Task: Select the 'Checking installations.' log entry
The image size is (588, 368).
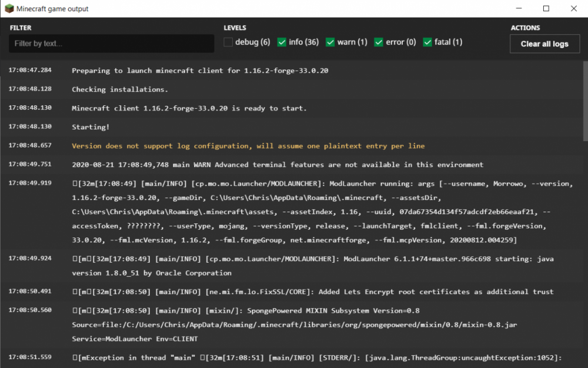Action: coord(120,89)
